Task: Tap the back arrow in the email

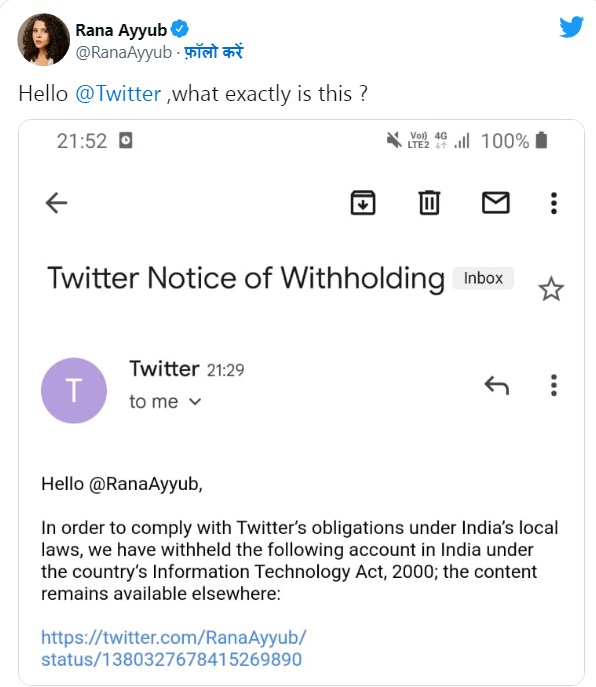Action: [57, 203]
